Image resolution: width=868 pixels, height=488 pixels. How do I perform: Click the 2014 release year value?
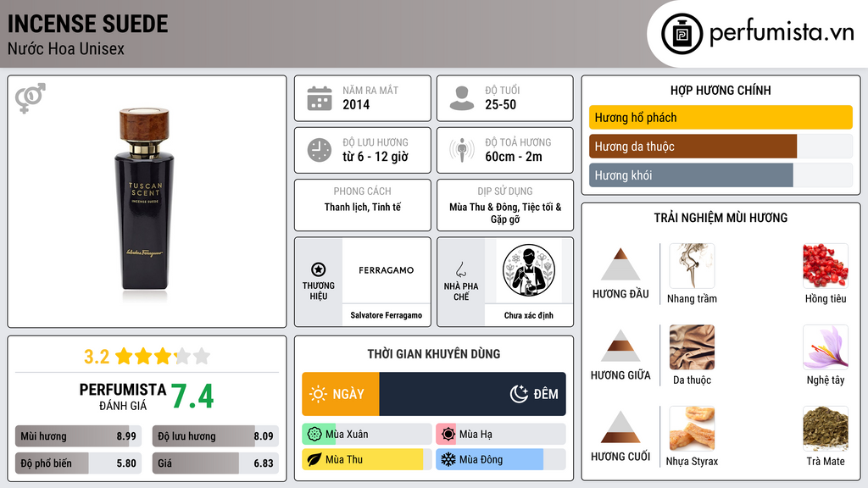pyautogui.click(x=356, y=104)
